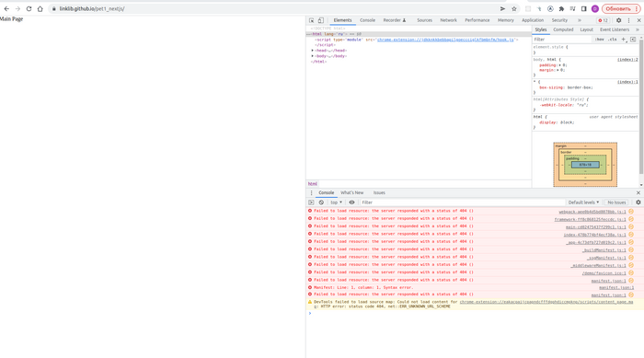644x358 pixels.
Task: Clear console with the ban icon
Action: 321,202
